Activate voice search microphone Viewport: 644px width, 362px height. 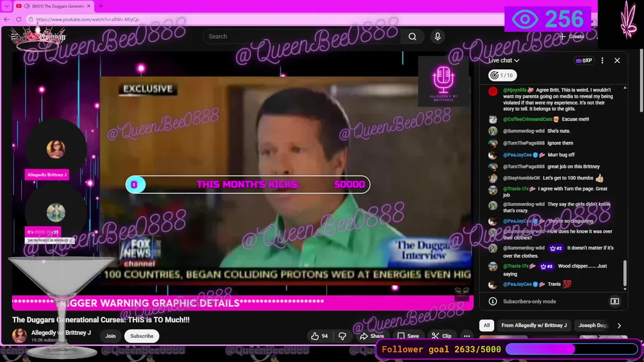click(438, 36)
